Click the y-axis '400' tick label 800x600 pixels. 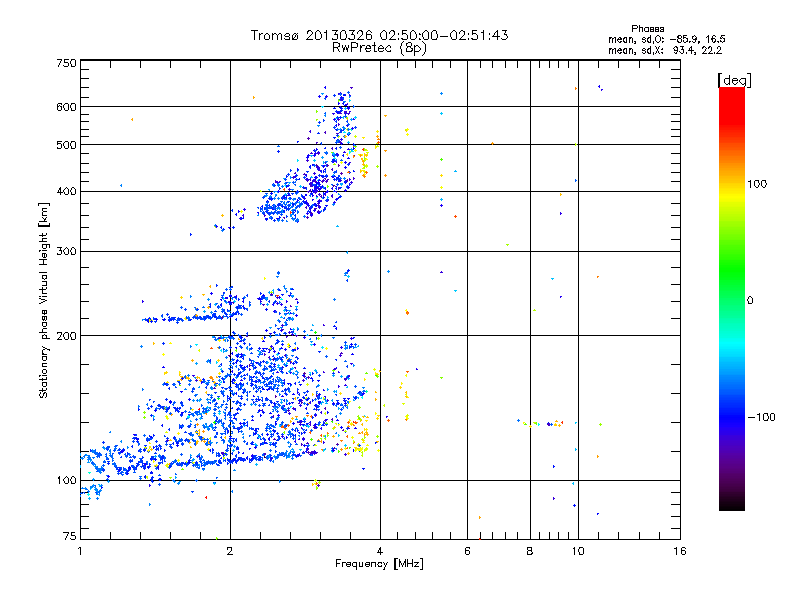pyautogui.click(x=66, y=191)
